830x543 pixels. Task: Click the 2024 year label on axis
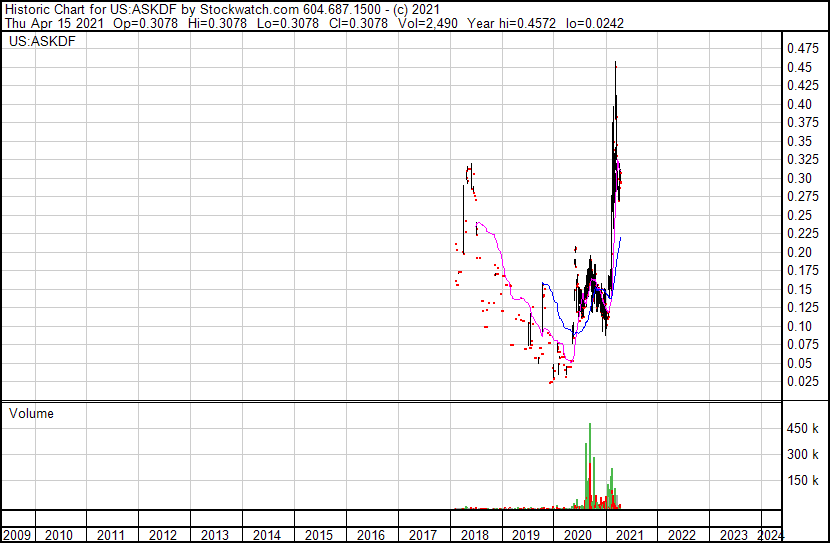point(770,535)
